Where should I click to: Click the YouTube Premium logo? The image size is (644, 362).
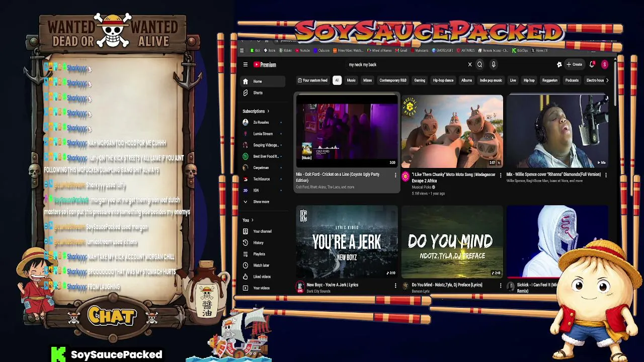tap(265, 64)
